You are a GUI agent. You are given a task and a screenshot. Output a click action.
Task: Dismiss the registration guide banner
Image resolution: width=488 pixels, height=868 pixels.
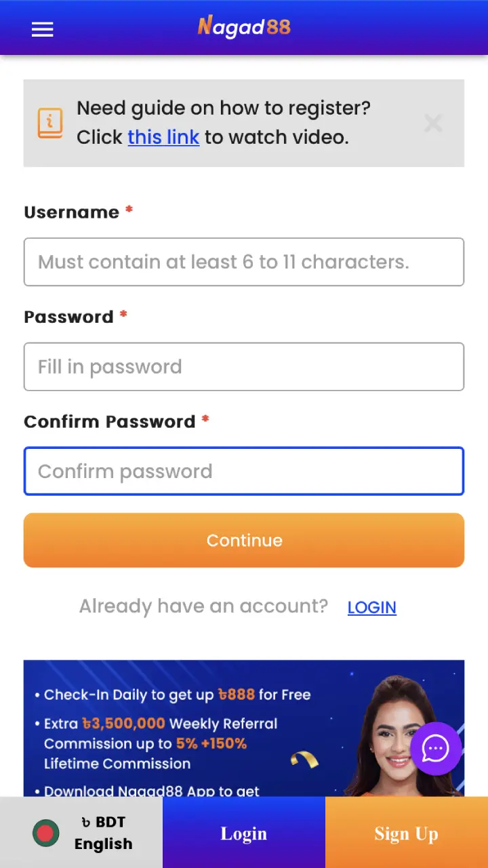click(433, 123)
